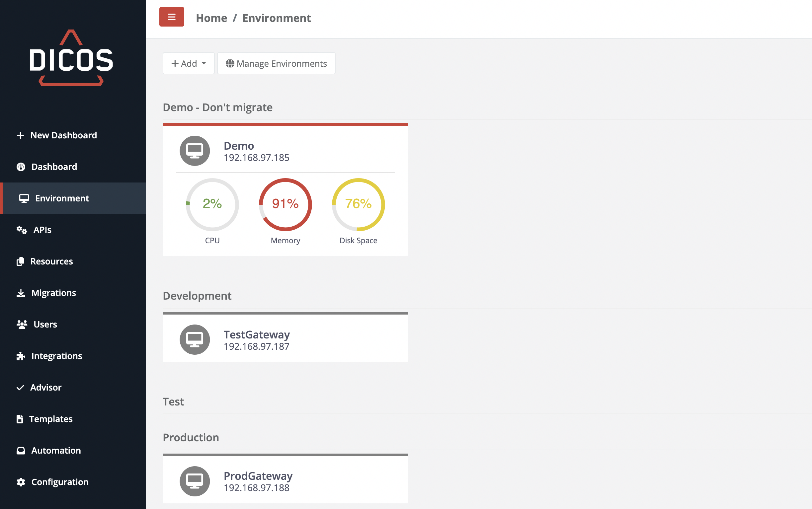
Task: Click IP address 192.168.97.187
Action: pyautogui.click(x=257, y=347)
